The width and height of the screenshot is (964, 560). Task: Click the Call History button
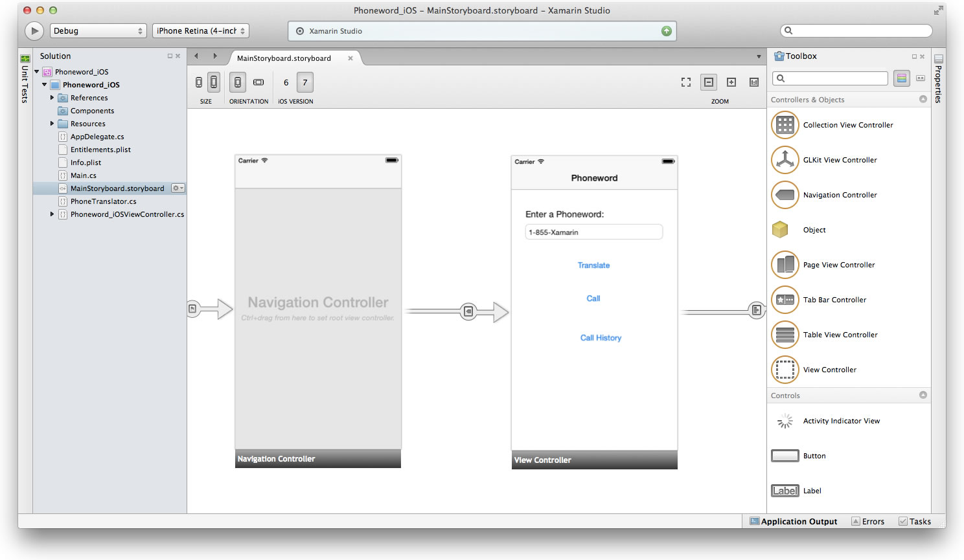[601, 338]
